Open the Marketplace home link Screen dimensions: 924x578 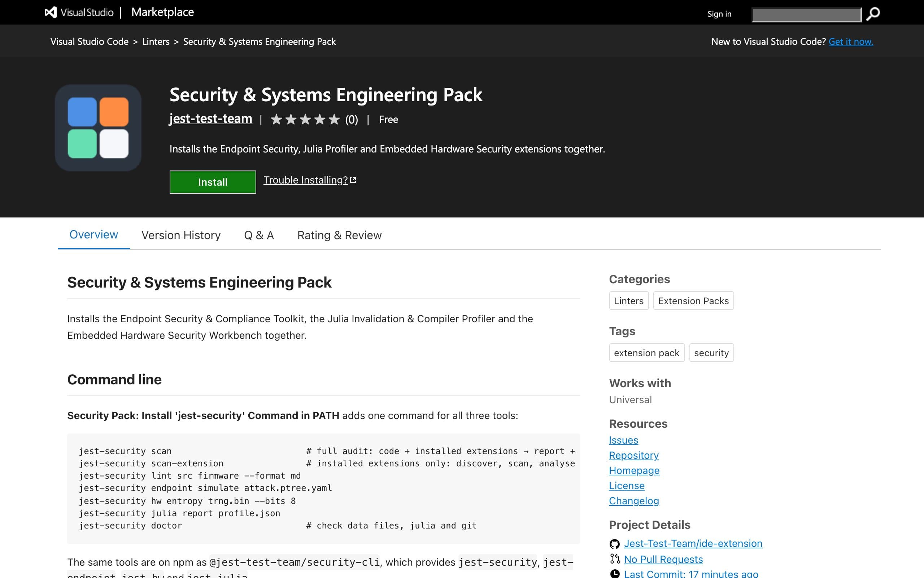163,12
